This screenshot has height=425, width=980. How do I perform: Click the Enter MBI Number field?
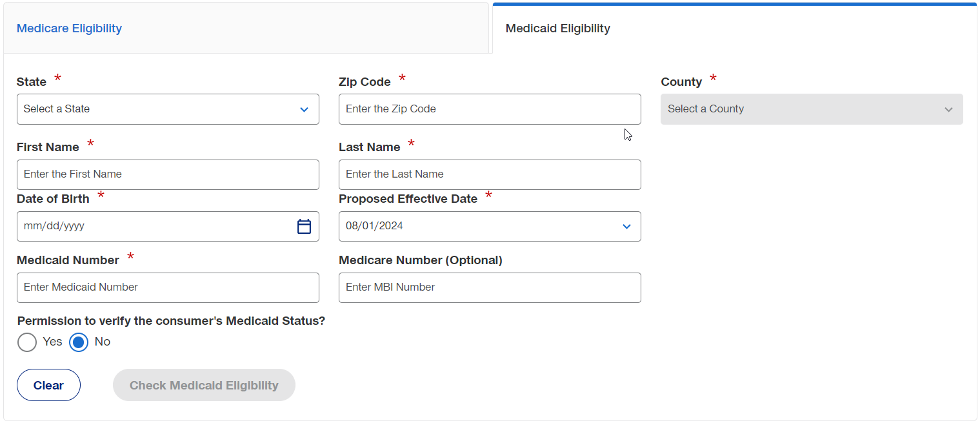tap(490, 287)
